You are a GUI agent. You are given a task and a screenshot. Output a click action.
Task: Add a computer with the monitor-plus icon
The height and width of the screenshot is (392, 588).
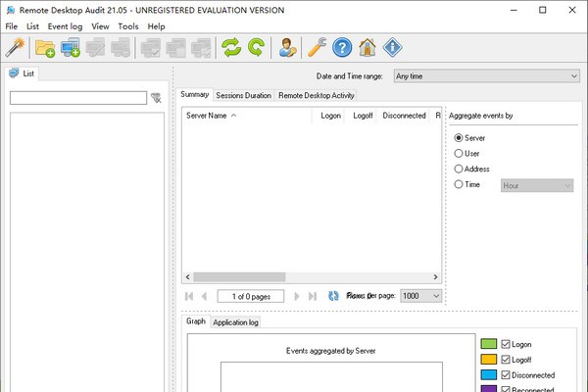coord(71,48)
